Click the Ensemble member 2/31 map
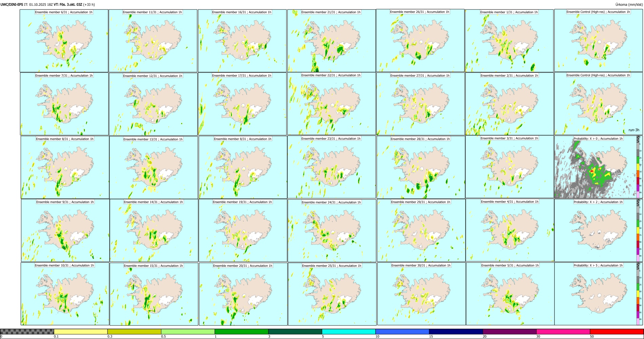 509,104
